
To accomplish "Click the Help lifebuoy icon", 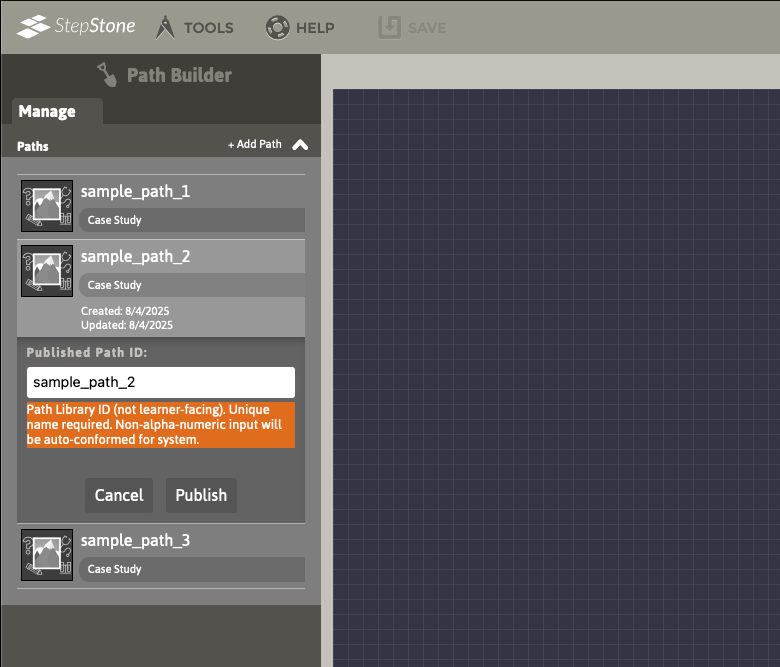I will pos(277,27).
